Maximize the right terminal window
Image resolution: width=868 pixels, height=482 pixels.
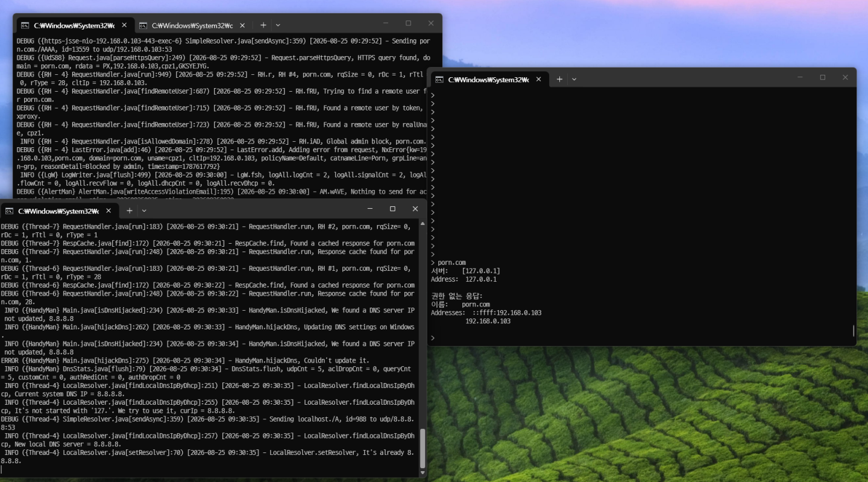[x=823, y=77]
